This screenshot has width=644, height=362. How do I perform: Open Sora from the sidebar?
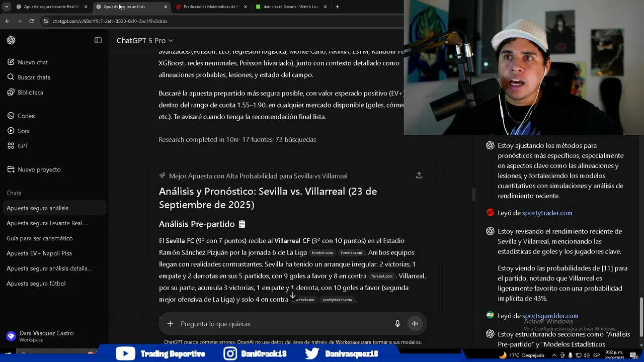coord(24,131)
